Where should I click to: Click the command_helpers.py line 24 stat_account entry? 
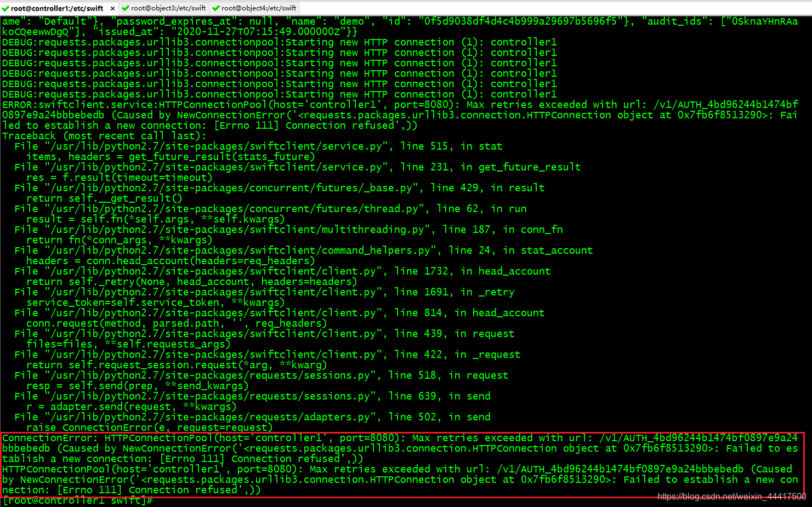[304, 250]
